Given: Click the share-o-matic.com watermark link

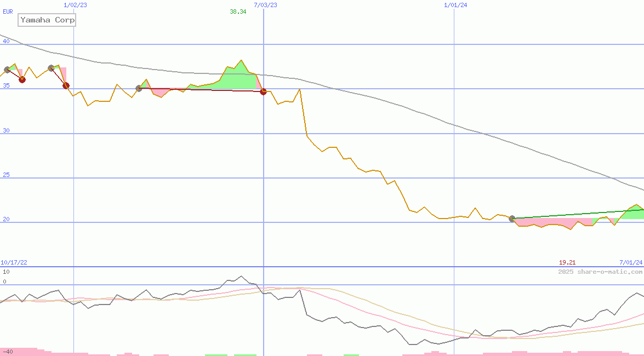Looking at the screenshot, I should (600, 272).
